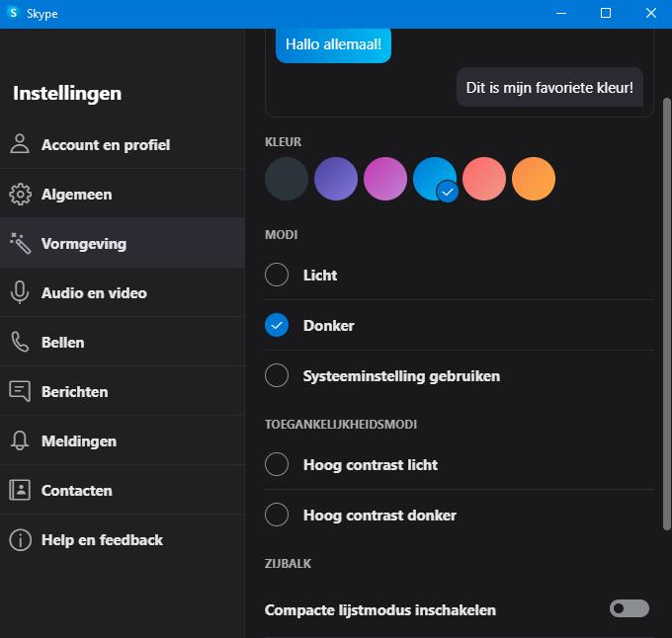
Task: Select the Donker mode radio button
Action: click(277, 325)
